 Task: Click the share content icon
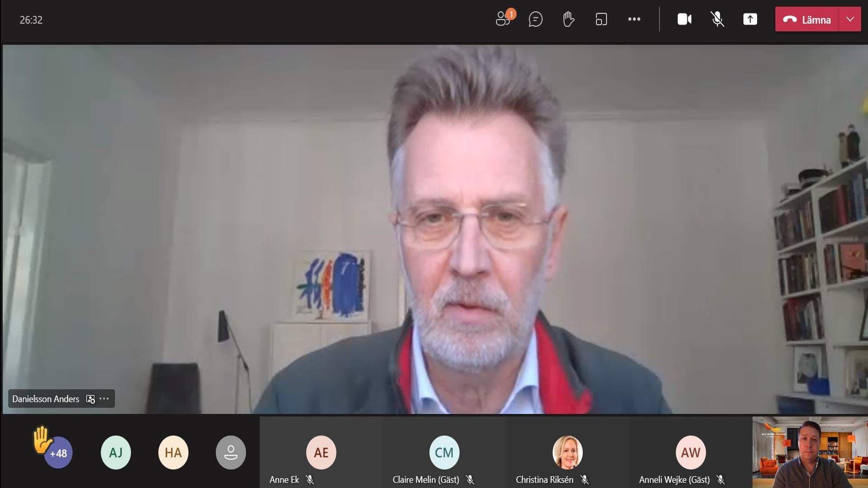750,19
